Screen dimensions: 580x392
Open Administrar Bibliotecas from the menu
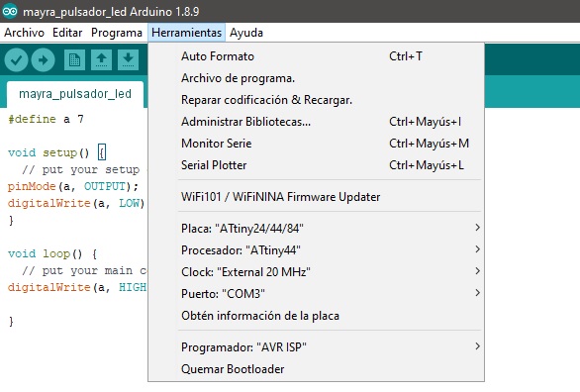(x=331, y=122)
